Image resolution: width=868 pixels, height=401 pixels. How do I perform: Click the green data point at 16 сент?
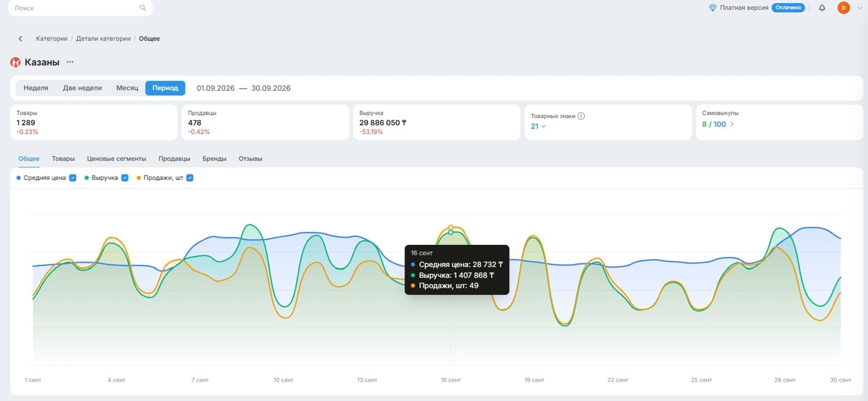coord(451,233)
